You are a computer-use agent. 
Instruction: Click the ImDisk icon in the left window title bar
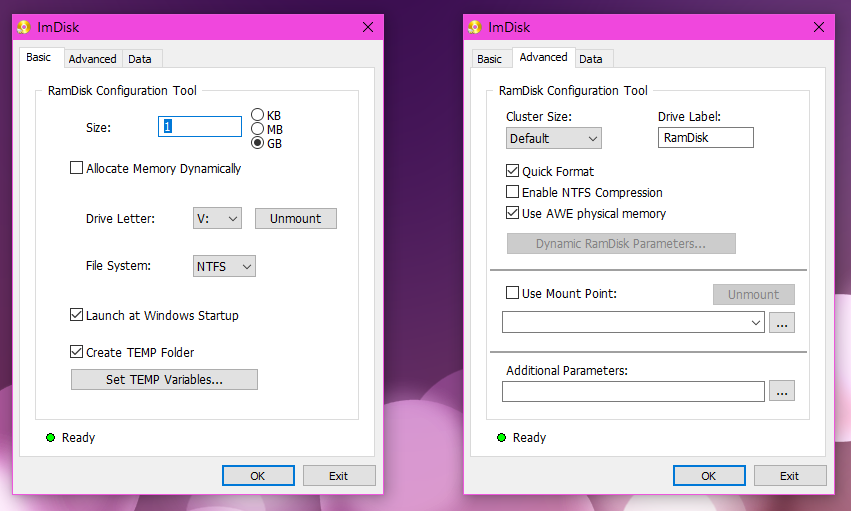(24, 27)
